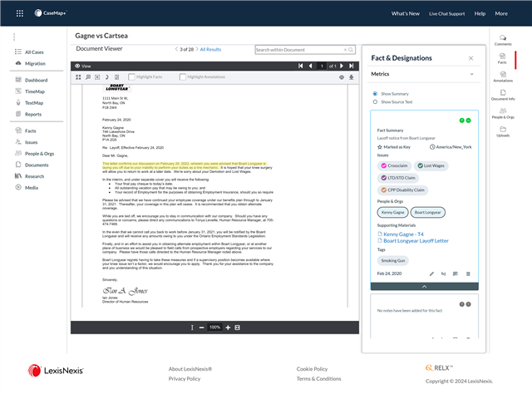Image resolution: width=532 pixels, height=394 pixels.
Task: Click the link icon beside the pencil
Action: click(443, 273)
